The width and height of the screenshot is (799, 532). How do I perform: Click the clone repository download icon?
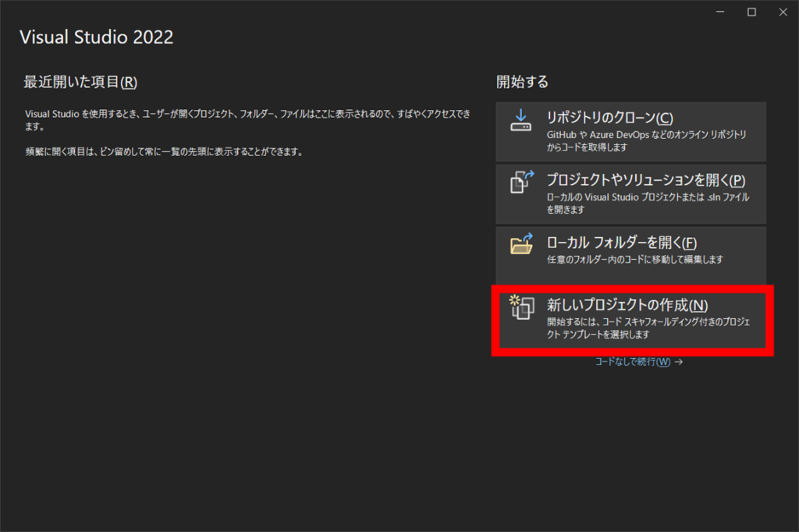[520, 120]
